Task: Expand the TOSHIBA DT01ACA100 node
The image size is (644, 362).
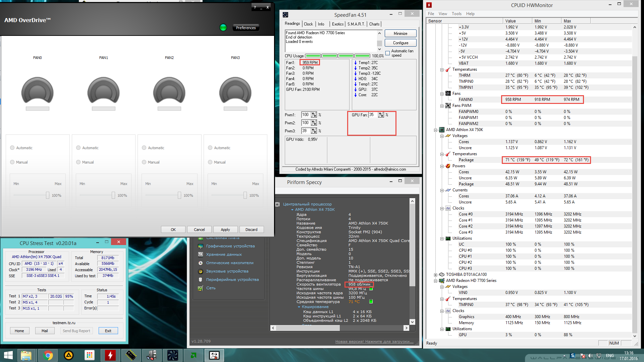Action: click(436, 275)
